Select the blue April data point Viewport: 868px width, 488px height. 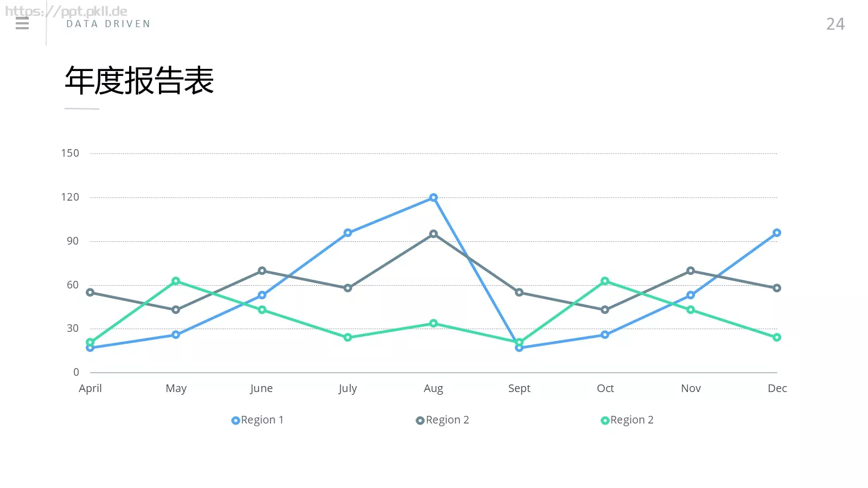(90, 348)
